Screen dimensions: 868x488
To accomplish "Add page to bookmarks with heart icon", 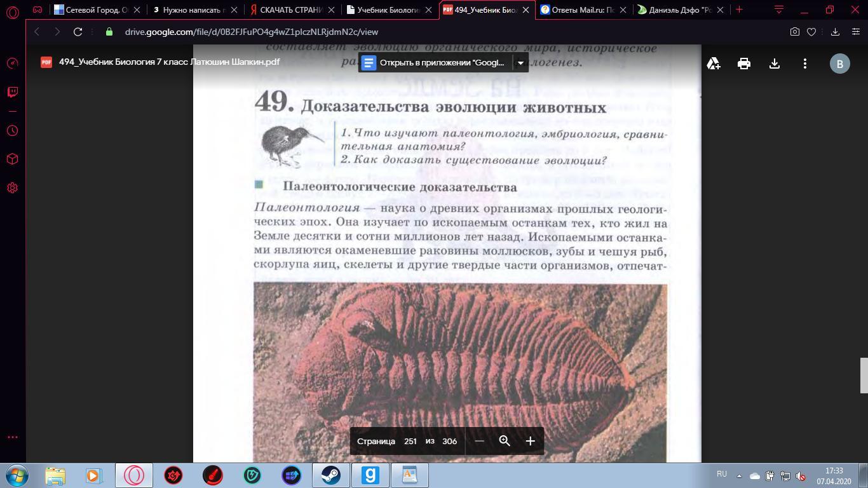I will [x=811, y=32].
